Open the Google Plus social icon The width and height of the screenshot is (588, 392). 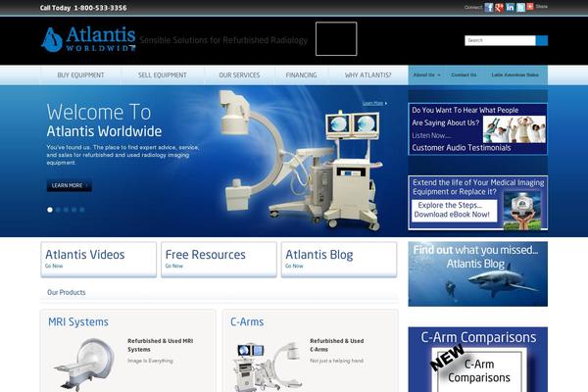tap(499, 7)
